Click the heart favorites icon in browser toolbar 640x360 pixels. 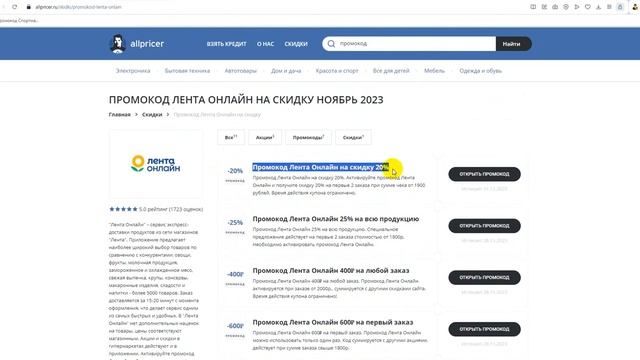pyautogui.click(x=588, y=7)
